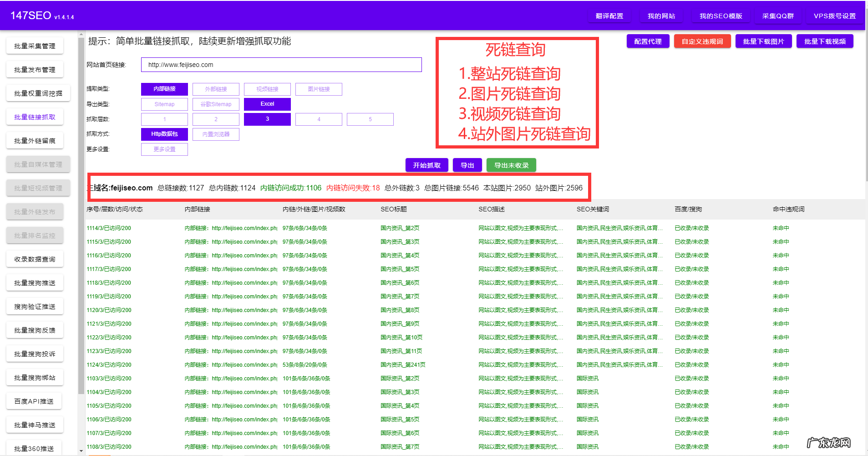Click 导出未收录 to export unindexed links
Image resolution: width=868 pixels, height=456 pixels.
(511, 165)
